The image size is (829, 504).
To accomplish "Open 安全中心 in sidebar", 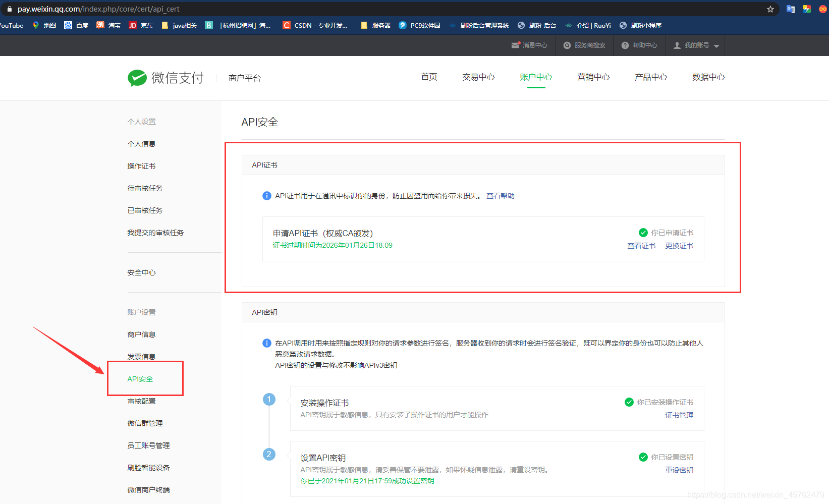I will pyautogui.click(x=141, y=272).
